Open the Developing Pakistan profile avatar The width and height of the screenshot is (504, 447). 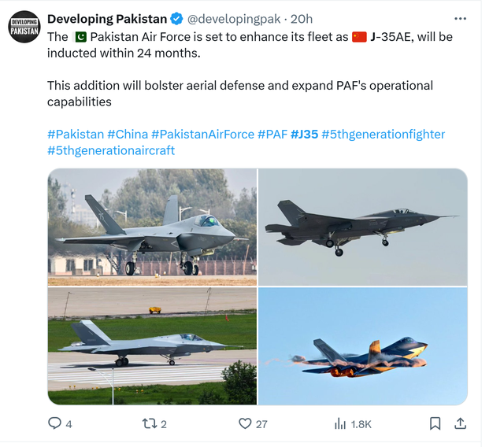pos(24,27)
